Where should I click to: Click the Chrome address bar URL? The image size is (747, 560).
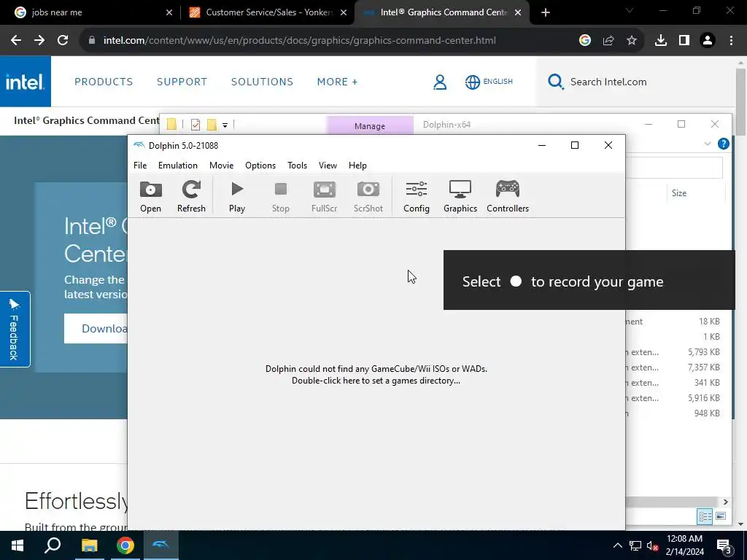pos(300,41)
